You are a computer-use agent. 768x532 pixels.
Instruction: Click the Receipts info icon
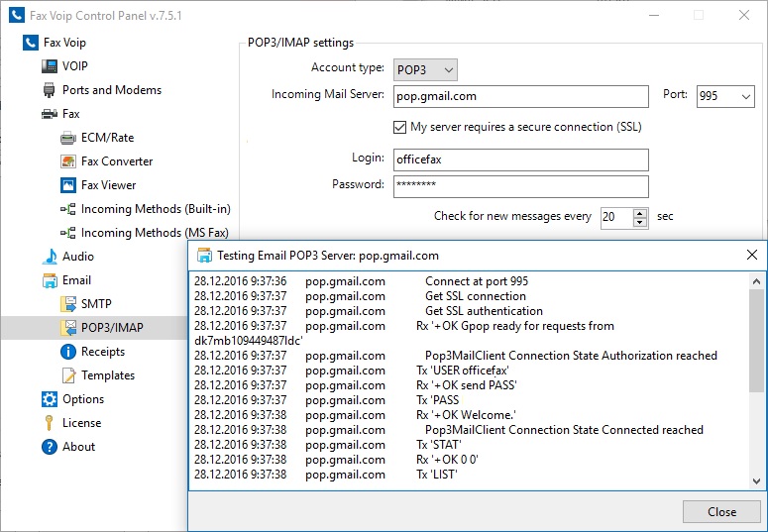(68, 352)
